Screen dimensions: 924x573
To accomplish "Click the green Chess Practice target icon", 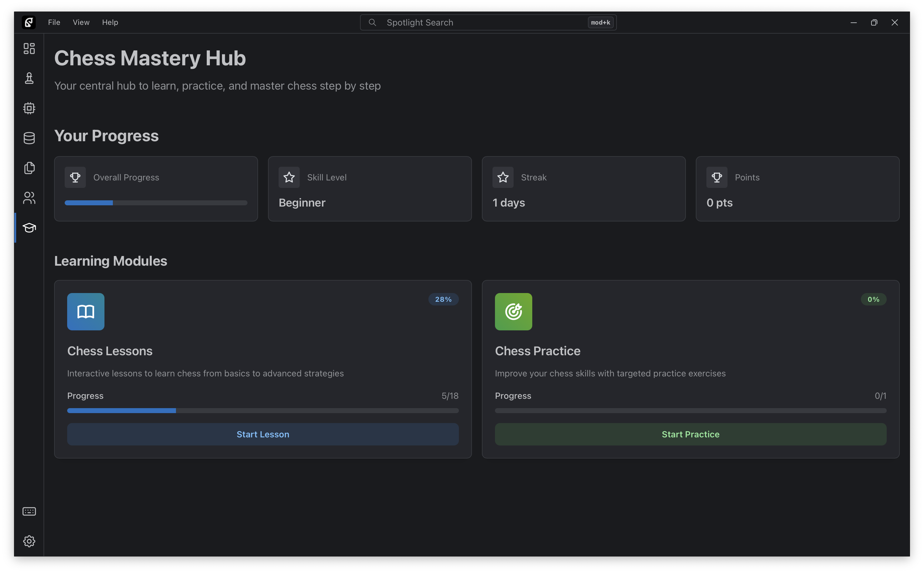I will [514, 311].
